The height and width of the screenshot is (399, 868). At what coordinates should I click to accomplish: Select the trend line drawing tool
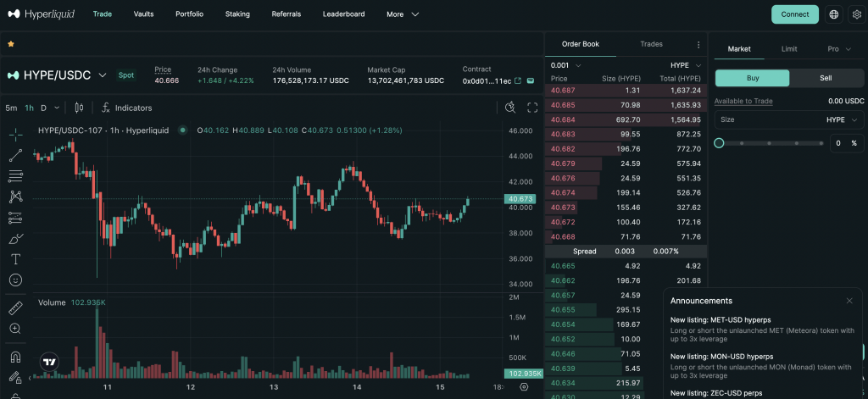(15, 155)
